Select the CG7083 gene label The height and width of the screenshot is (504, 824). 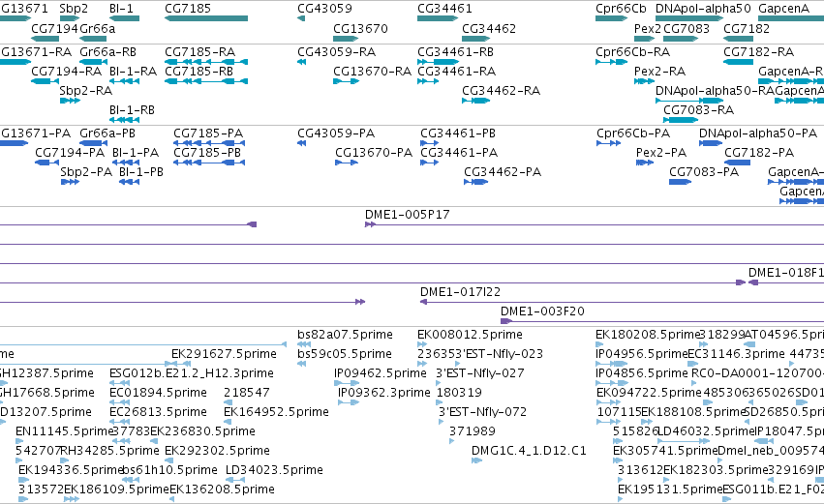point(687,28)
